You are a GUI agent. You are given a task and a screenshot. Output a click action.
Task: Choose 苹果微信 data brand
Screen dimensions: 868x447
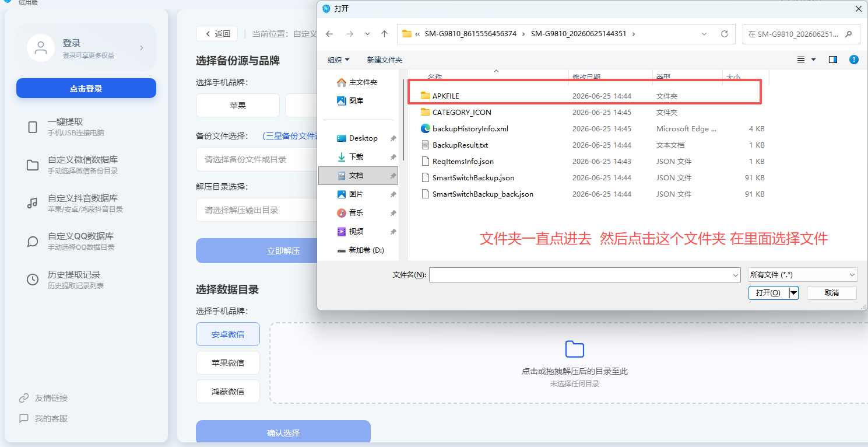(228, 362)
